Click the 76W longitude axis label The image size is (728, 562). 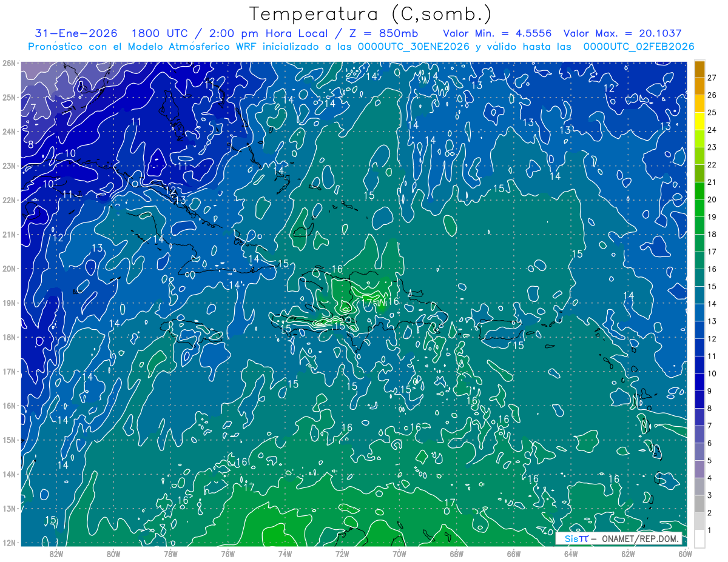pyautogui.click(x=227, y=553)
